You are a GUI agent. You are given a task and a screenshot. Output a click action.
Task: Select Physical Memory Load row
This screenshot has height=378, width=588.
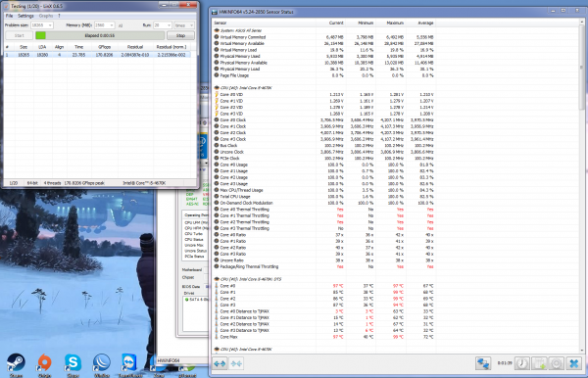323,69
